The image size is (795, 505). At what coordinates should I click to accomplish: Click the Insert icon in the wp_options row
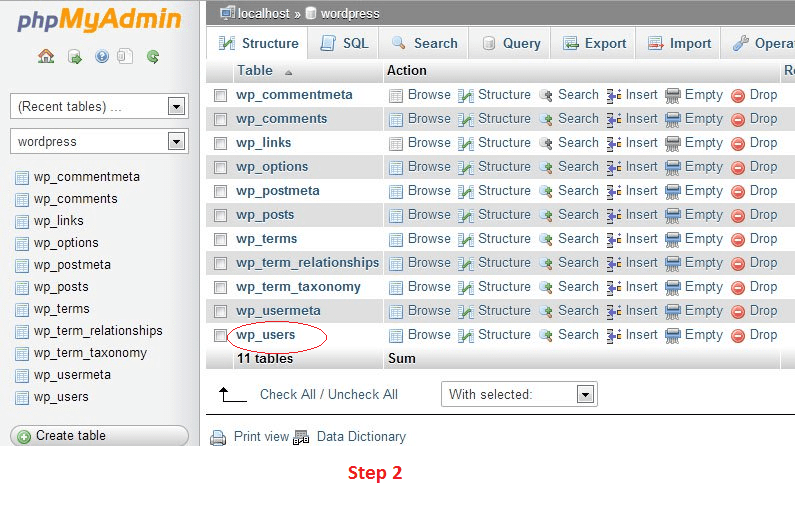[614, 167]
